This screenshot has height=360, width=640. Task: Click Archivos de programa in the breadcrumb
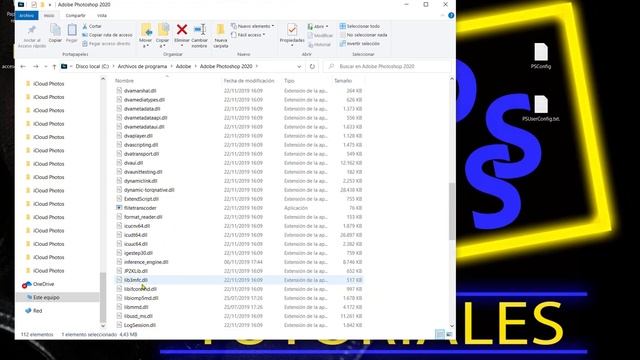tap(142, 66)
